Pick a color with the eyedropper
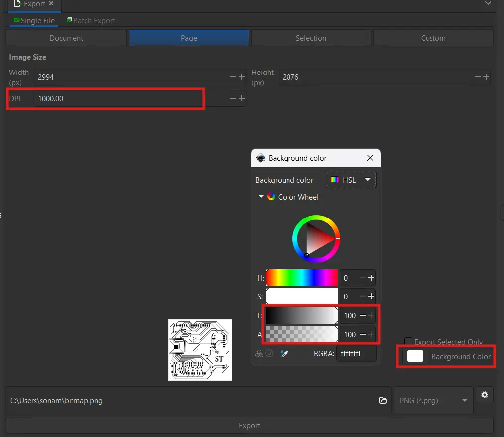504x437 pixels. pos(284,354)
